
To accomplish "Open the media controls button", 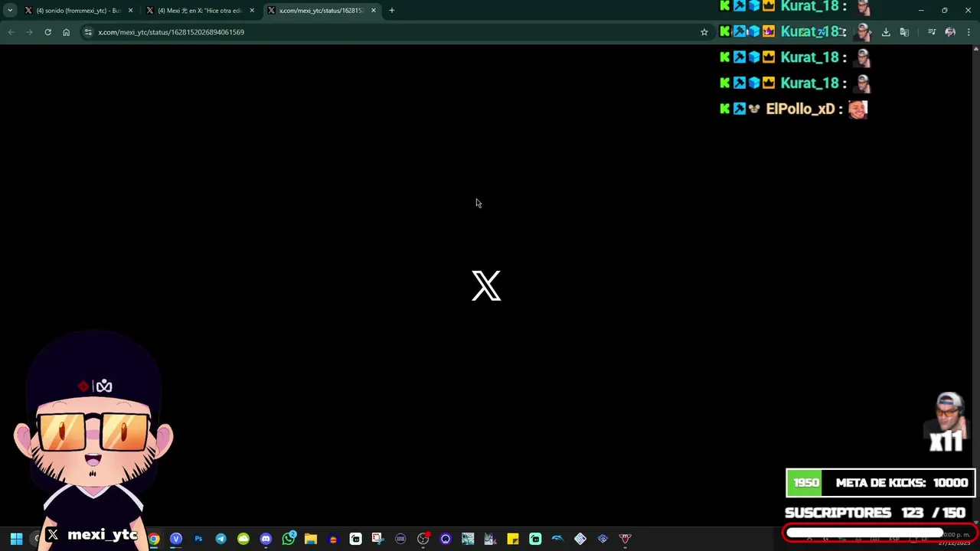I will (932, 32).
